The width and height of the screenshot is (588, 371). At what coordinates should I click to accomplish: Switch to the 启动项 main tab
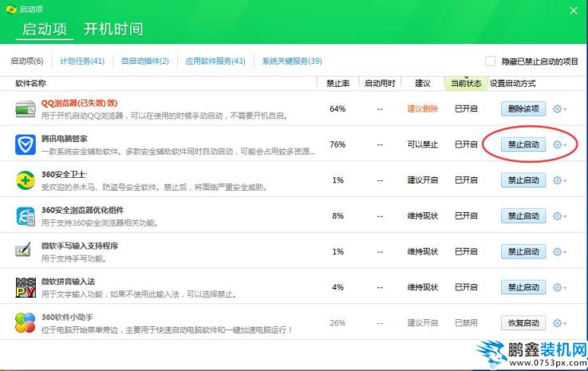click(x=44, y=30)
